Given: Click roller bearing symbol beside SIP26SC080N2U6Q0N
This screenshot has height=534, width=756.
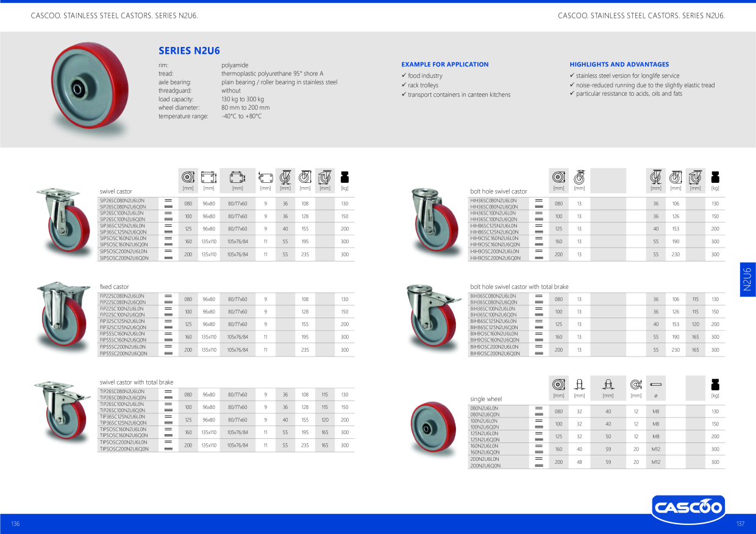Looking at the screenshot, I should tap(168, 207).
